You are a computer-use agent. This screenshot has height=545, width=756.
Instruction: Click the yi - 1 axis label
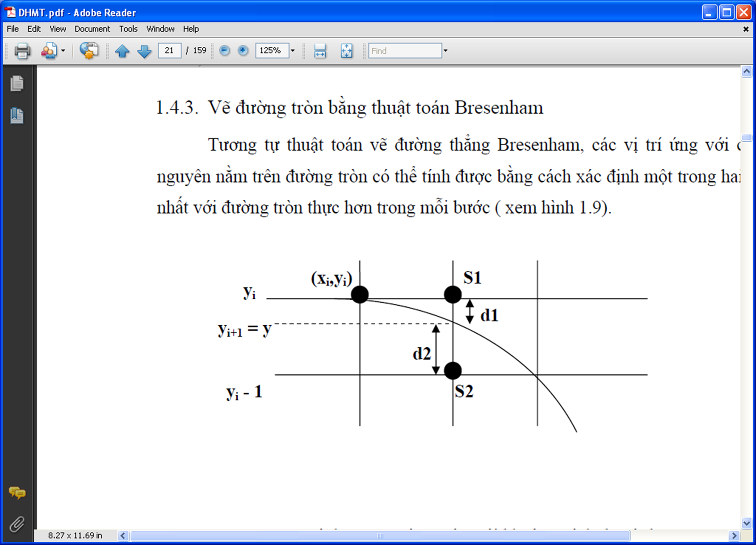click(244, 392)
